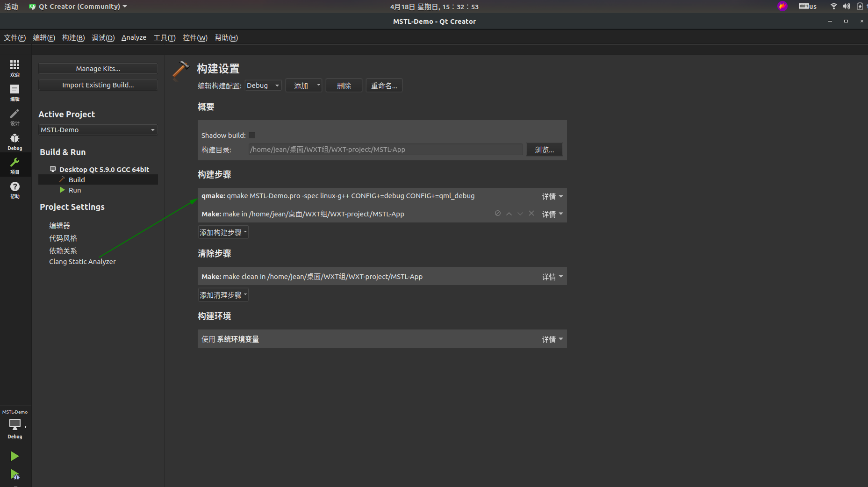Screen dimensions: 868x487
Task: Open the 帮助 (Help) mode icon
Action: click(x=15, y=190)
